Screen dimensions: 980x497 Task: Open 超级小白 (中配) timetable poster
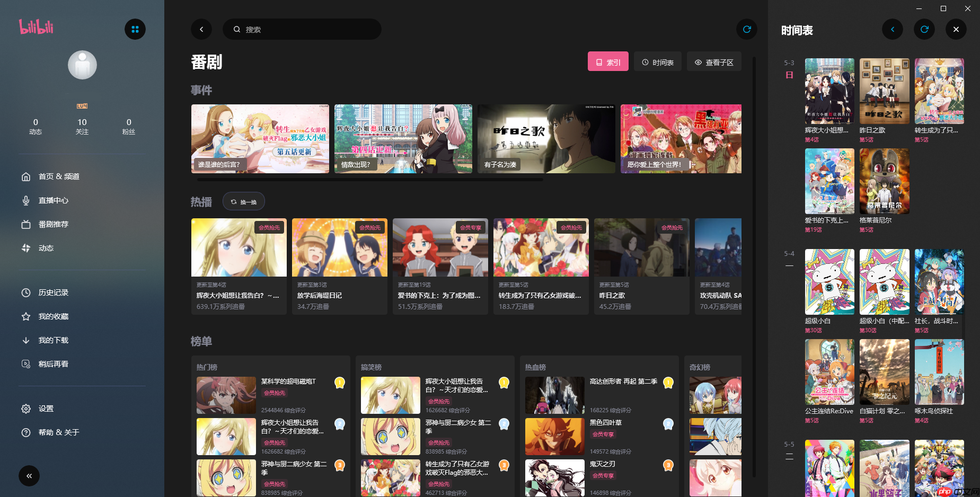pyautogui.click(x=885, y=282)
